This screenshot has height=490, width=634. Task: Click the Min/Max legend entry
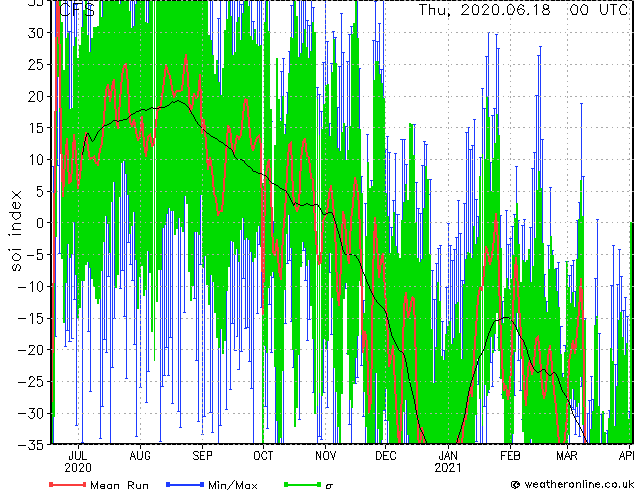[232, 485]
